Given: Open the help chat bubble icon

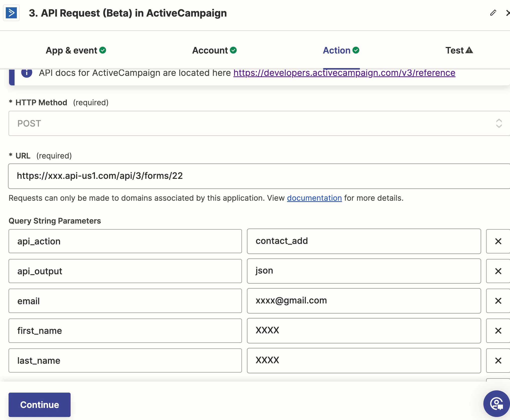Looking at the screenshot, I should [x=496, y=404].
